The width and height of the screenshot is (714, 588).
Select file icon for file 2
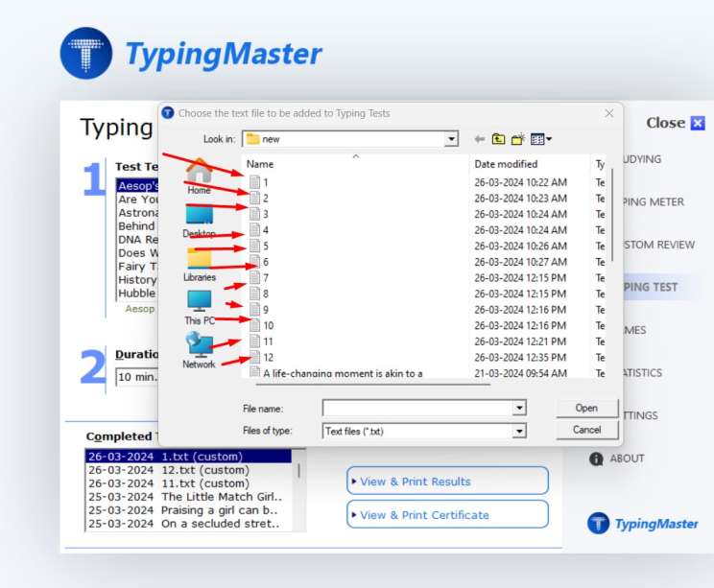(255, 198)
